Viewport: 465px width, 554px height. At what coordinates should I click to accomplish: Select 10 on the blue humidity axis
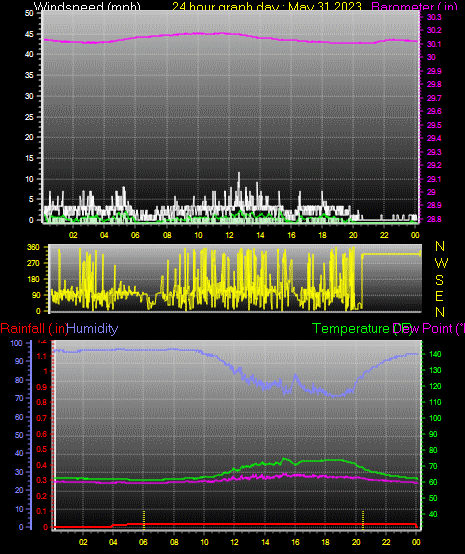tap(19, 509)
